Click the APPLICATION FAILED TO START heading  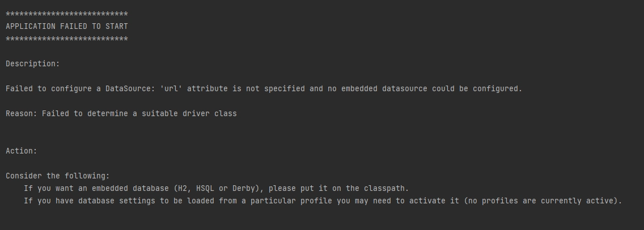pyautogui.click(x=66, y=27)
